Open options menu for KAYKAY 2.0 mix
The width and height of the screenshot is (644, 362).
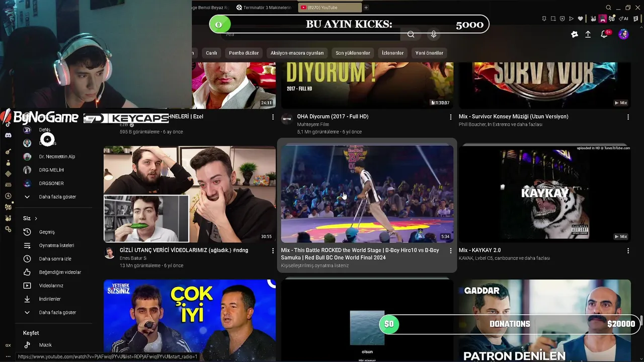coord(628,250)
